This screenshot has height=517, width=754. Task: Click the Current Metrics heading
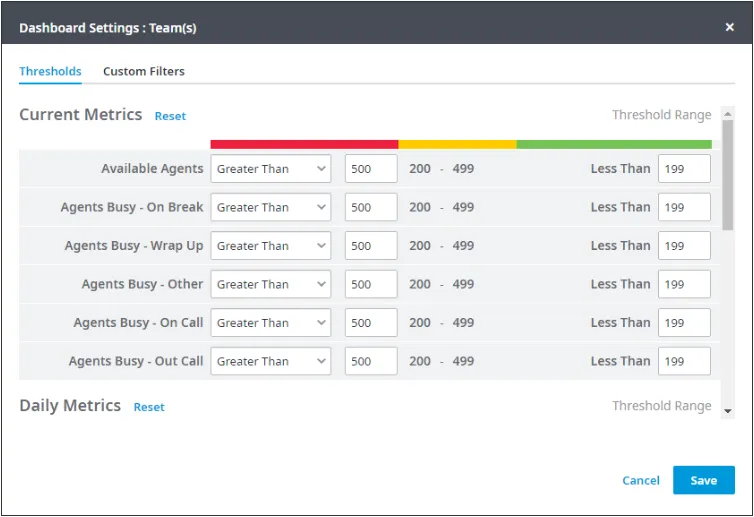(x=81, y=114)
